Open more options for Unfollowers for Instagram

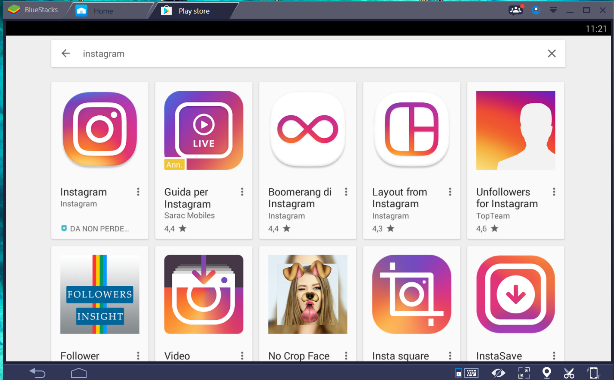[x=554, y=192]
